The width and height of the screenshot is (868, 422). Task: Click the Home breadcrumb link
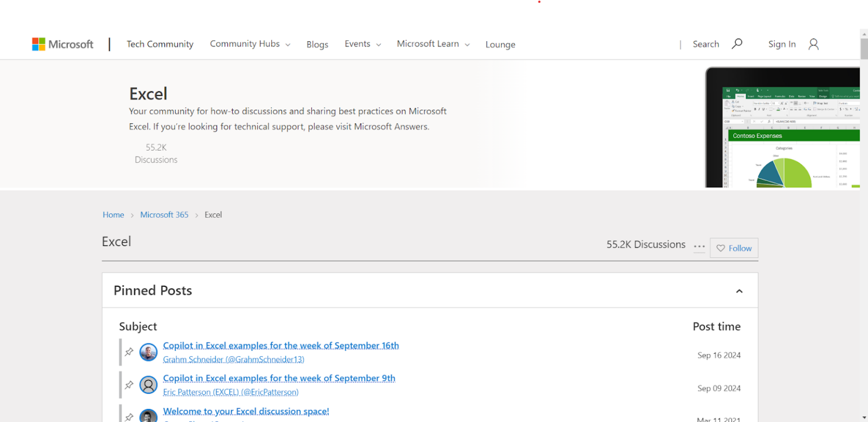[x=113, y=215]
